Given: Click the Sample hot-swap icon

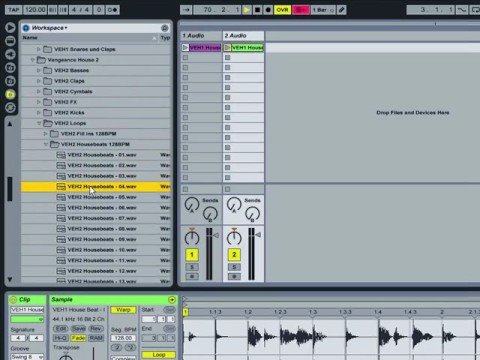Looking at the screenshot, I should tap(172, 300).
